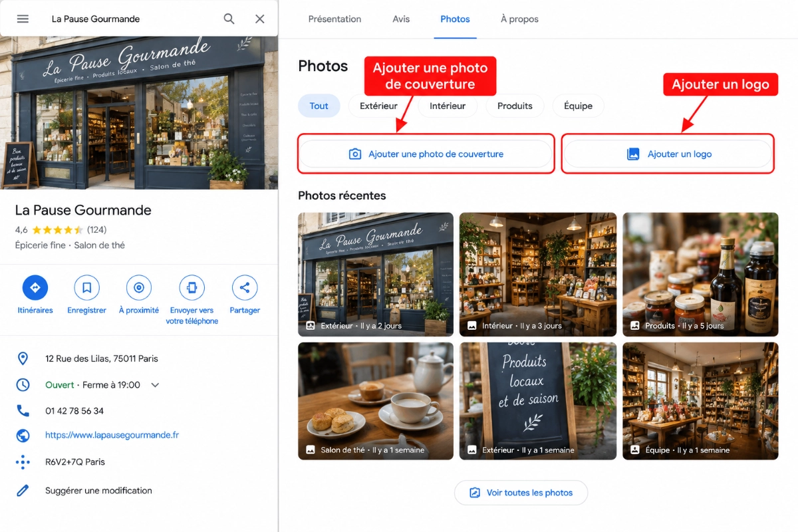Viewport: 798px width, 532px height.
Task: Click the website globe icon
Action: click(23, 436)
